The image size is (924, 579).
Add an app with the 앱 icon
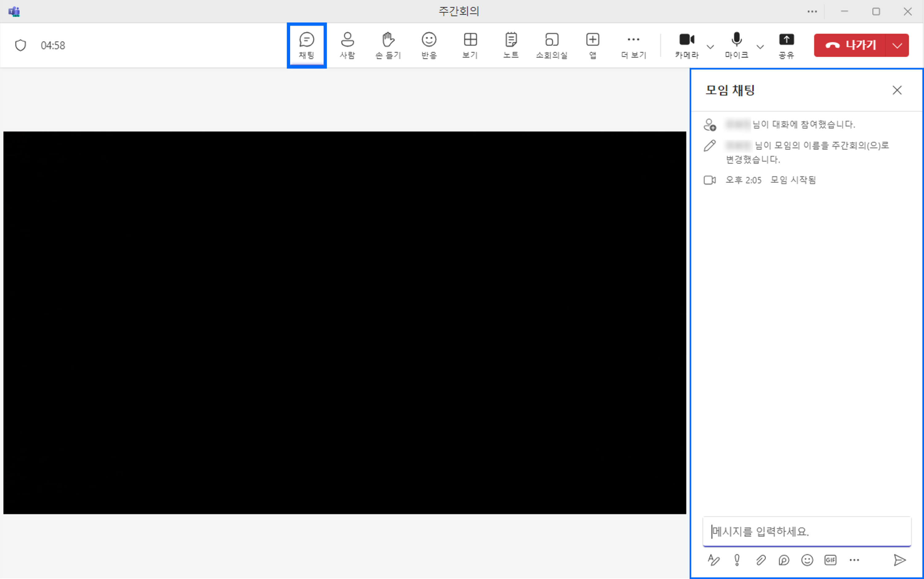[x=592, y=45]
